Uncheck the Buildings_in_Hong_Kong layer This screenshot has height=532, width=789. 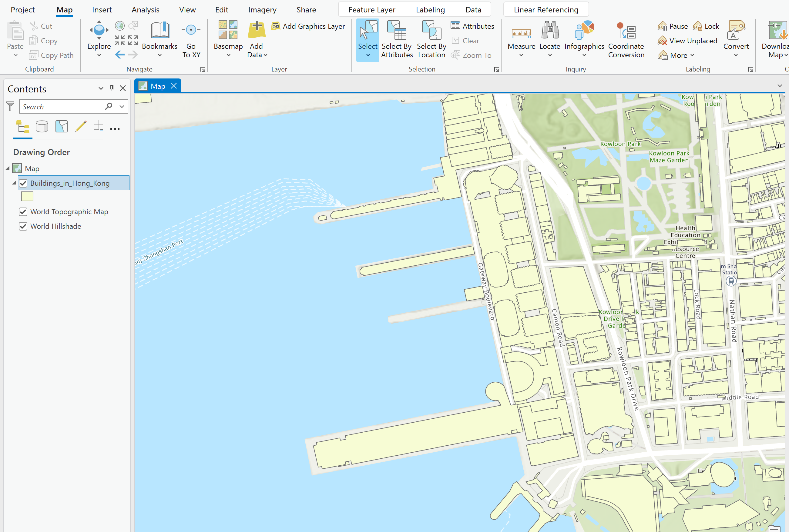(x=23, y=183)
